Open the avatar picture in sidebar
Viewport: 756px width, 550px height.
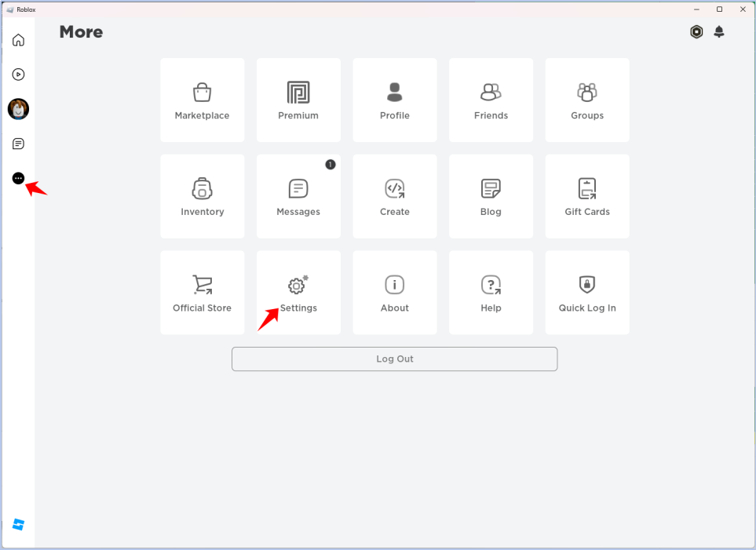[x=18, y=109]
